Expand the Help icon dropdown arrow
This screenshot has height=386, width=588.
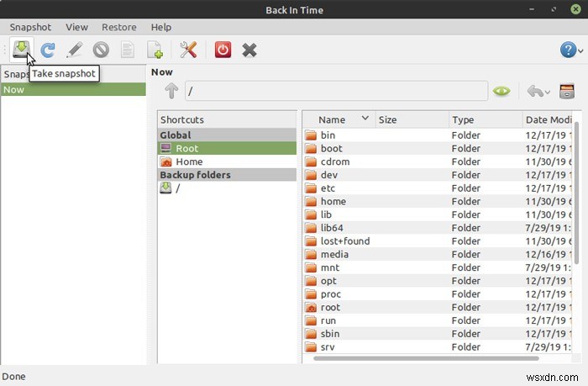point(580,50)
